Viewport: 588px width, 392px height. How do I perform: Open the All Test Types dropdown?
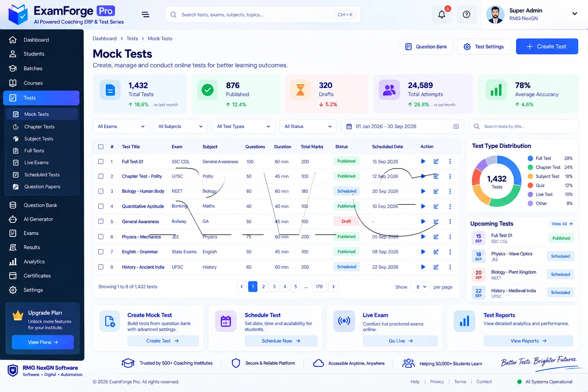pyautogui.click(x=243, y=126)
